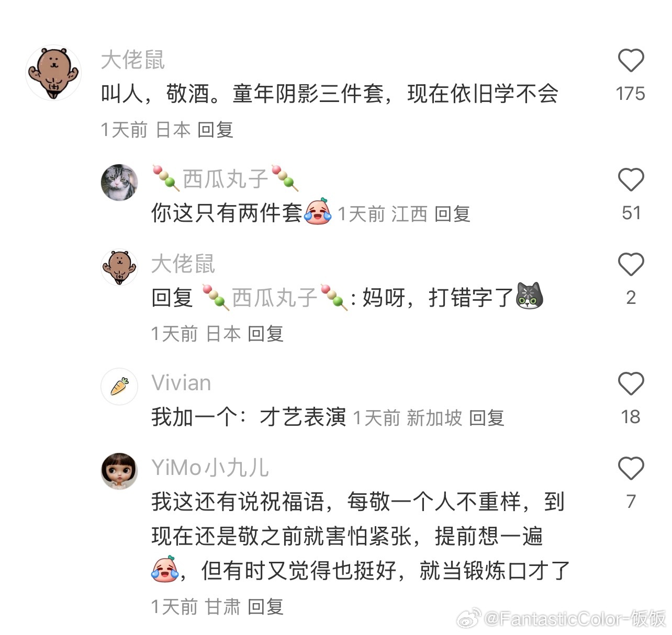
Task: Open 西瓜丸子 username above her comment
Action: (x=225, y=179)
